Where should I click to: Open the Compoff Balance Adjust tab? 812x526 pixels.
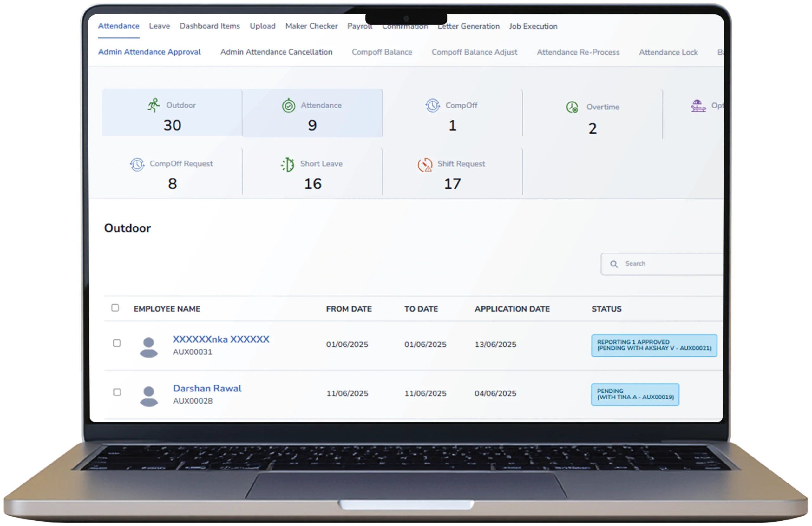[x=474, y=52]
